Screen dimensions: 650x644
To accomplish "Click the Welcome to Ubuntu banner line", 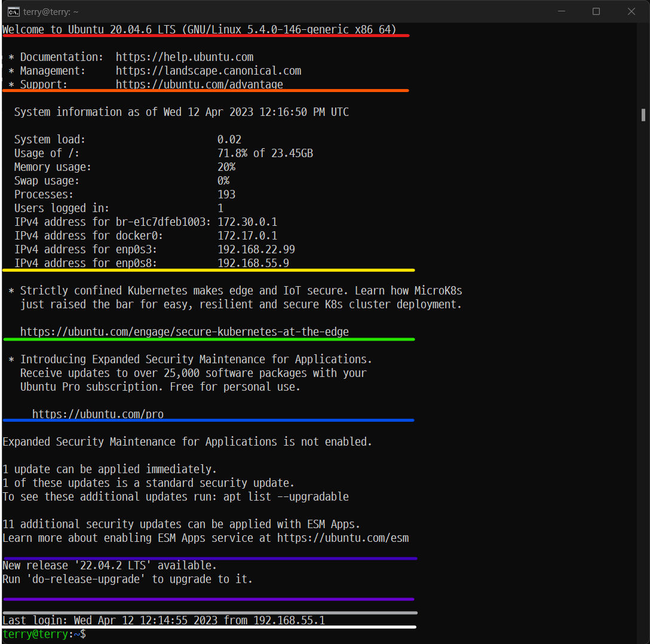I will [x=201, y=29].
